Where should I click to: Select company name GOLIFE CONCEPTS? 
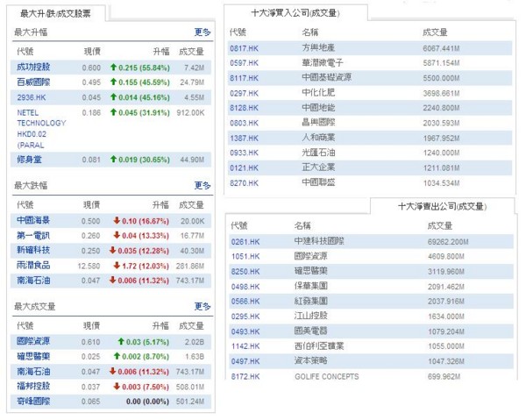(327, 377)
